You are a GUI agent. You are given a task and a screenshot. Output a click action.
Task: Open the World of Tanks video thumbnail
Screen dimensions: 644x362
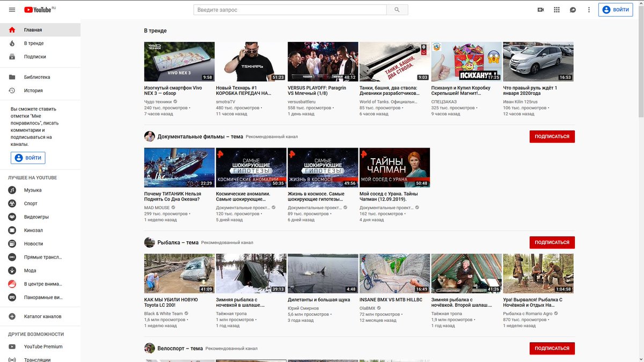pos(394,62)
